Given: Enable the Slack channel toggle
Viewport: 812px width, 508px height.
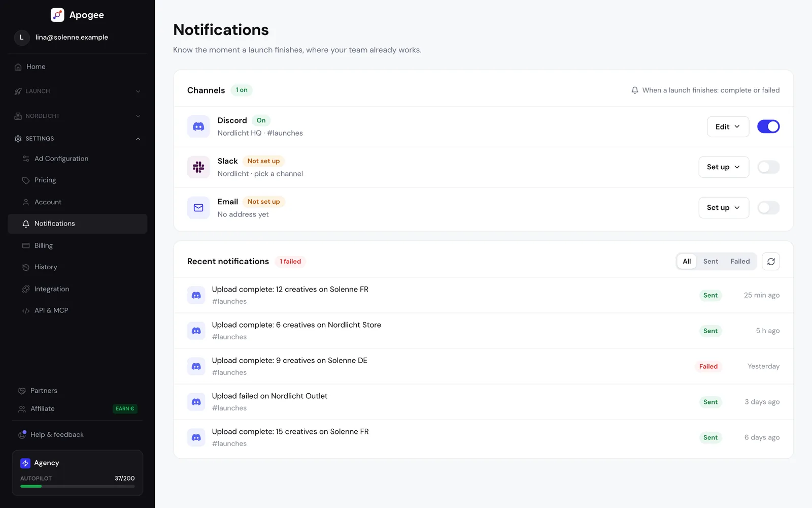Looking at the screenshot, I should pos(768,167).
